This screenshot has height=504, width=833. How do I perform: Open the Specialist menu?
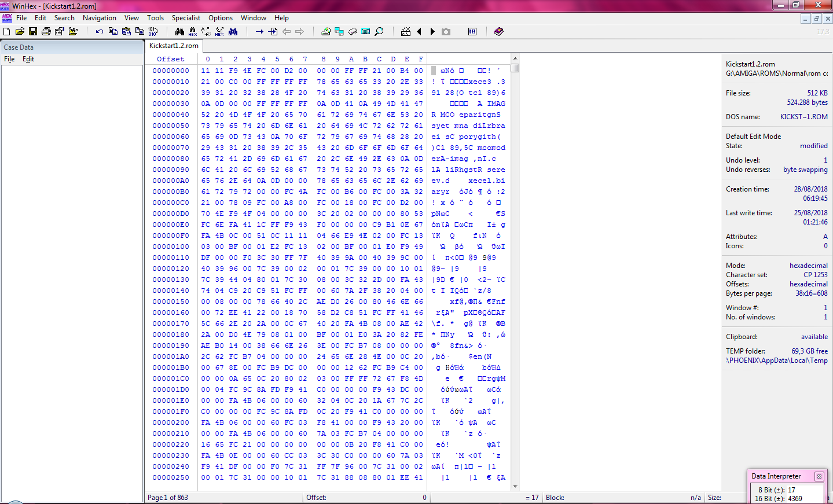click(186, 18)
